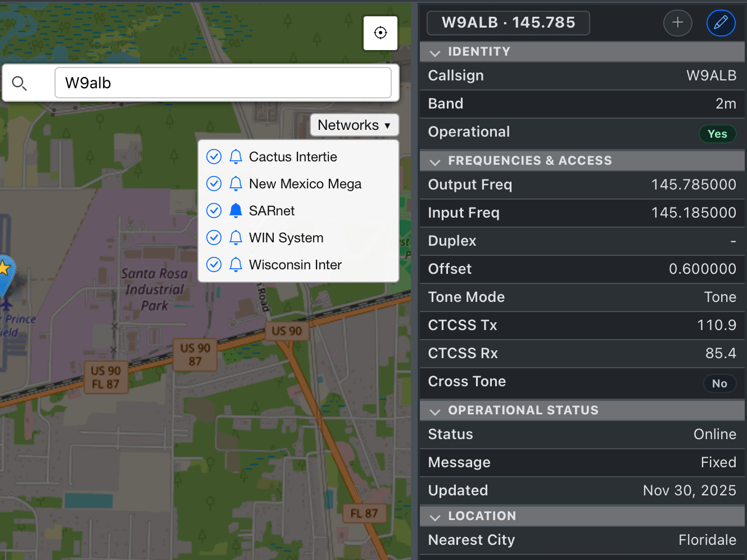Viewport: 747px width, 560px height.
Task: Enable alerts bell for WIN System
Action: pos(236,238)
